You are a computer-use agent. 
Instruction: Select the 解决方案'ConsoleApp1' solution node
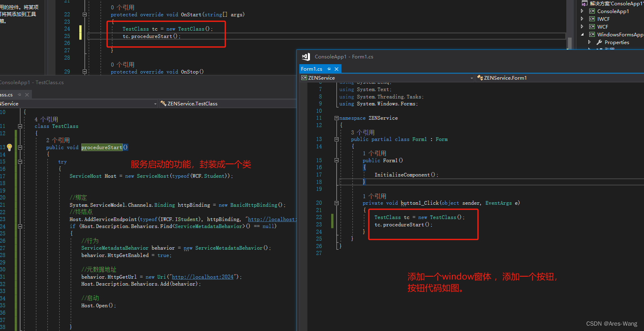click(617, 3)
